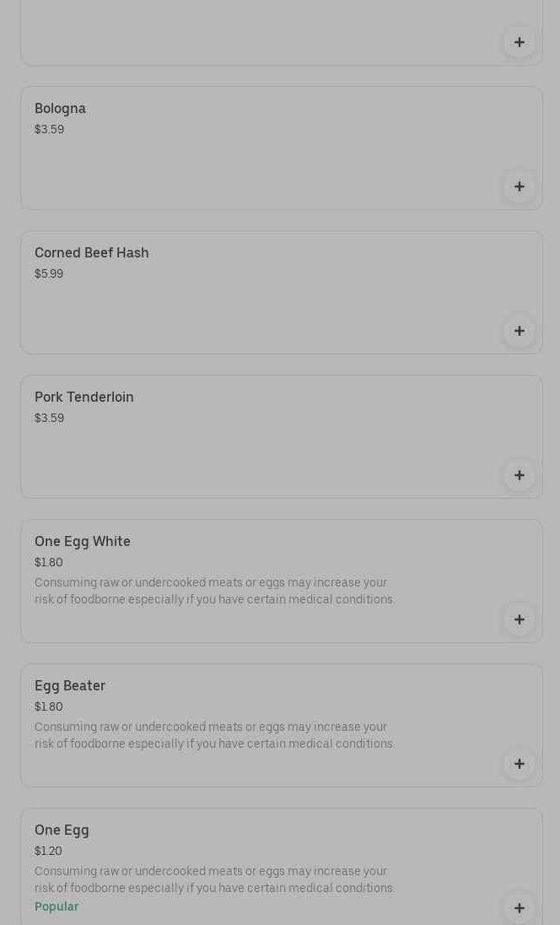Click the Egg Beater foodborne risk description
Image resolution: width=560 pixels, height=925 pixels.
pos(214,735)
